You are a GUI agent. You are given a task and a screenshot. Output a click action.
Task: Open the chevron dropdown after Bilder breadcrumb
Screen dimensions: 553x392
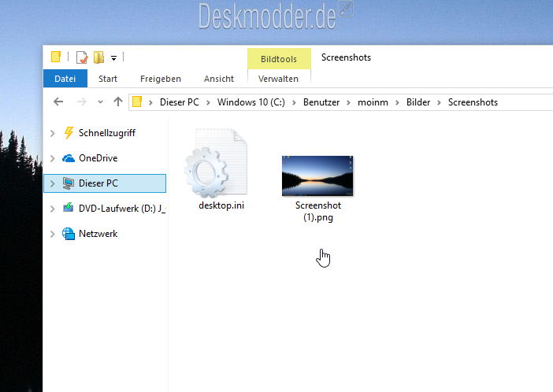pos(439,102)
